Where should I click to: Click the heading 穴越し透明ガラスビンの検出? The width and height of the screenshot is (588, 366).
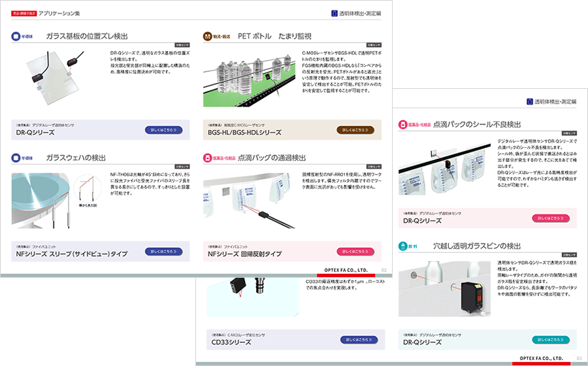[477, 246]
